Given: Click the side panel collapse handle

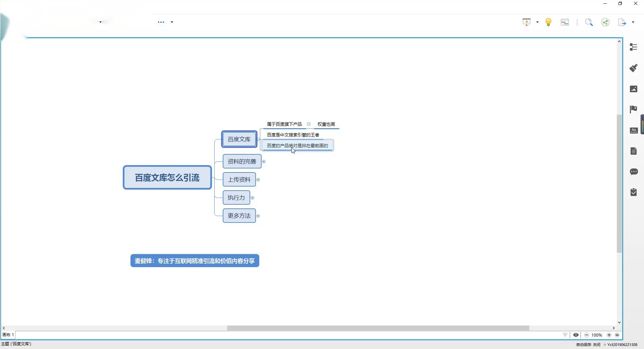Looking at the screenshot, I should point(642,124).
